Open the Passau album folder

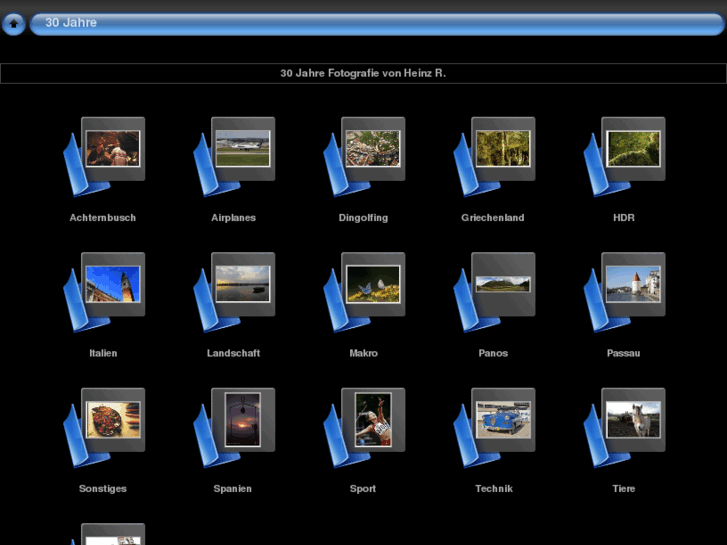624,292
